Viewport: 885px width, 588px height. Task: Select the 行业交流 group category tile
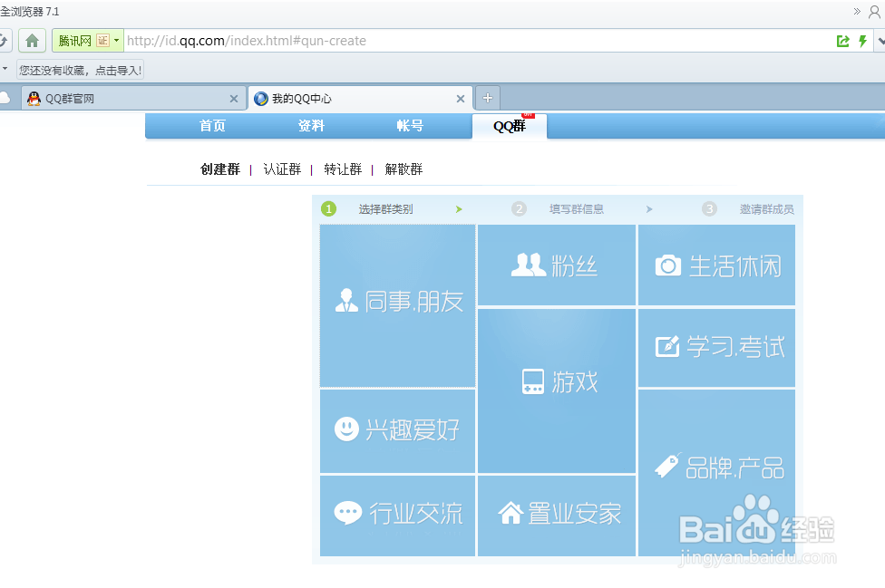pos(397,516)
